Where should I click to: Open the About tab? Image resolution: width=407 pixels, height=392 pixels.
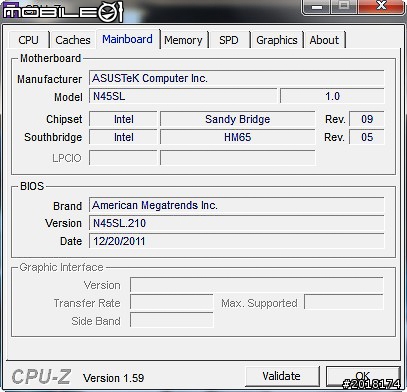pos(324,40)
